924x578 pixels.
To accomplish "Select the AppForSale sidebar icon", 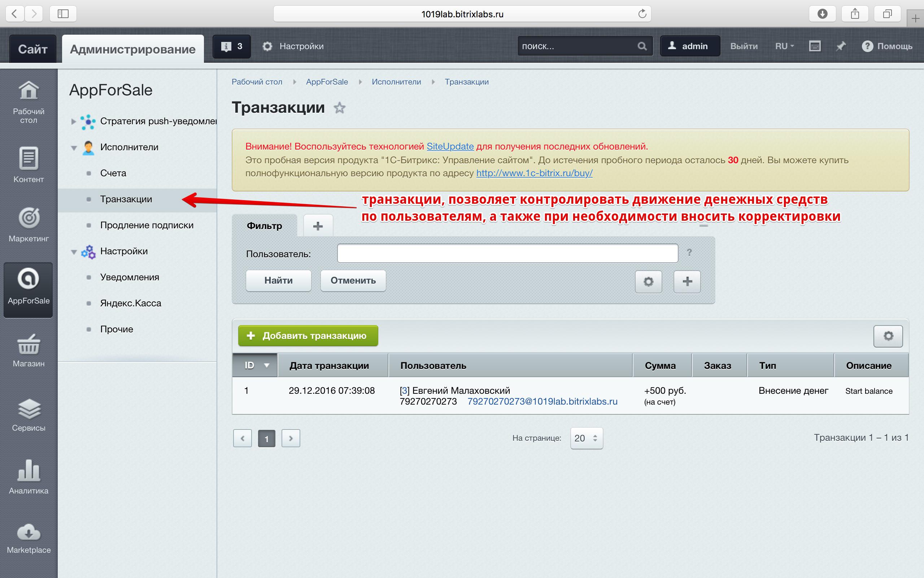I will point(28,290).
